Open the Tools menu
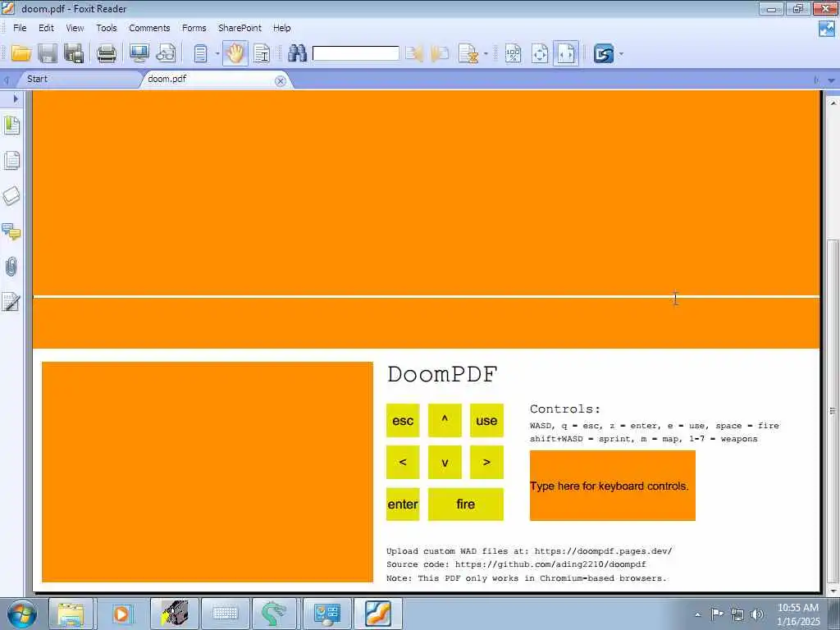Screen dimensions: 840x630 click(107, 28)
